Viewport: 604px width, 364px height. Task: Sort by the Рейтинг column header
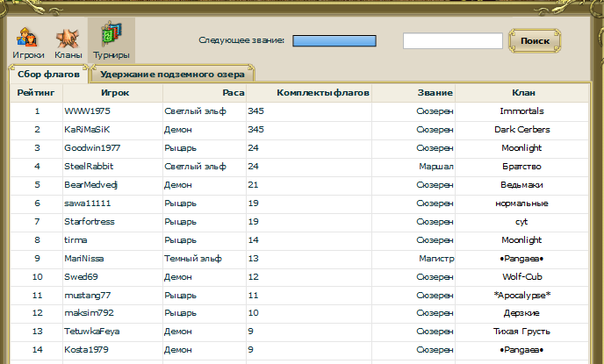[36, 92]
